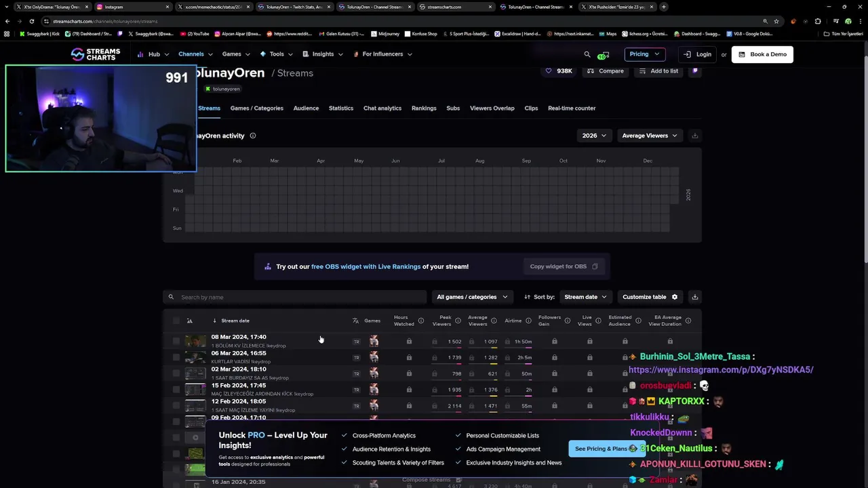Expand the For Influencers dropdown
The image size is (868, 488).
point(382,54)
